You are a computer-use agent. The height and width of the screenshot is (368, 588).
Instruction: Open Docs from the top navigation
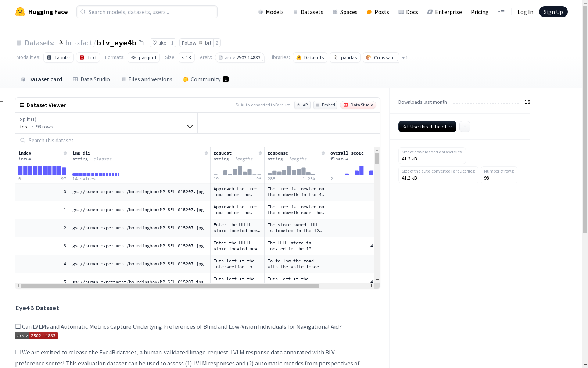click(x=408, y=12)
